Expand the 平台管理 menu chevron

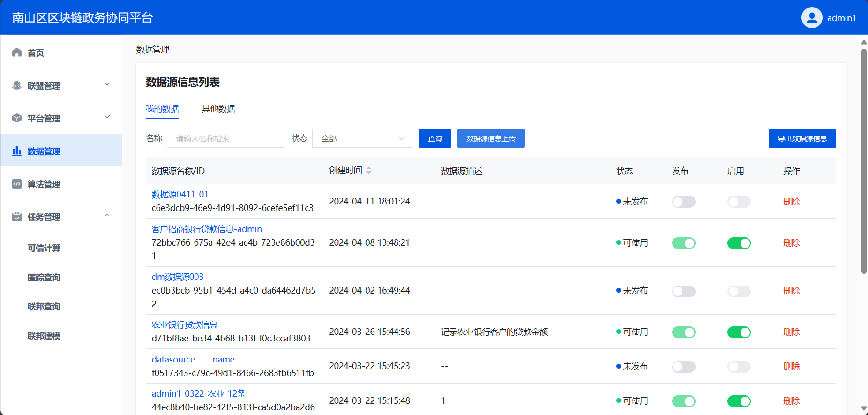tap(107, 117)
